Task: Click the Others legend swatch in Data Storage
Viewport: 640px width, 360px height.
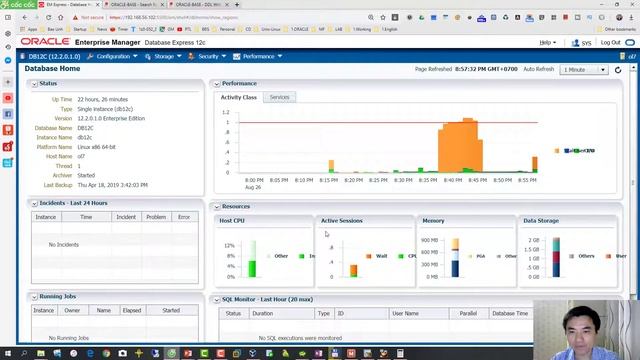Action: pos(571,256)
